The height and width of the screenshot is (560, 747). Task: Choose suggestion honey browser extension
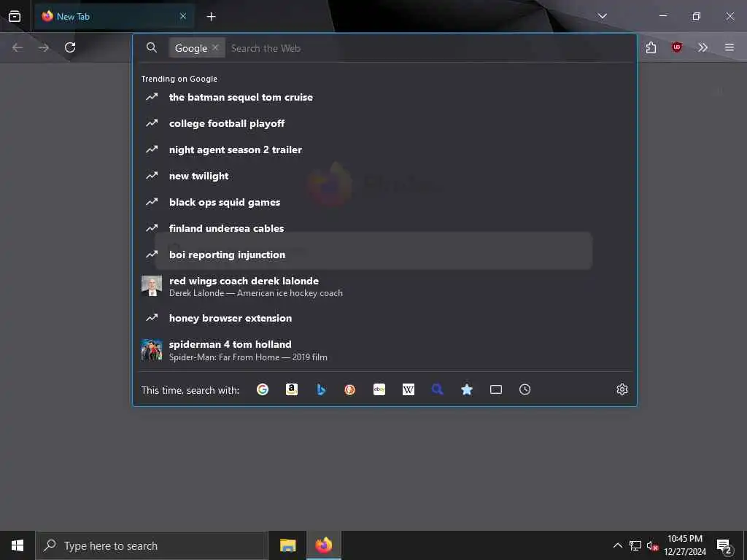384,318
